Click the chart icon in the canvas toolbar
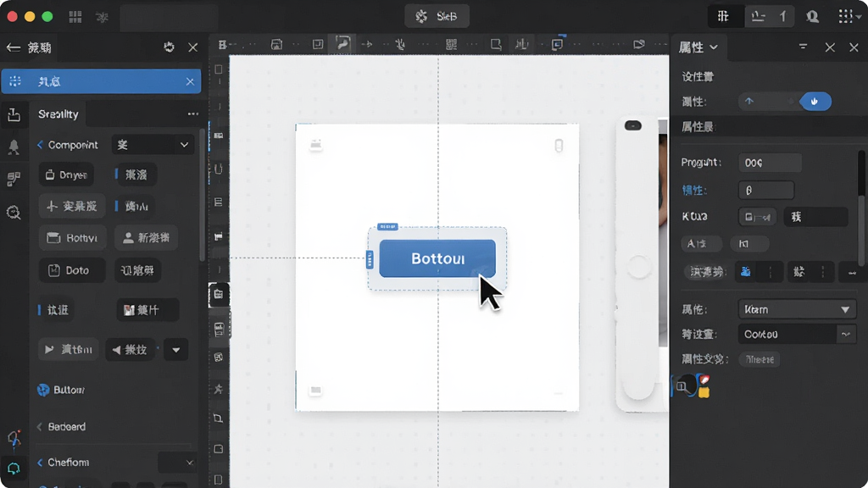This screenshot has height=488, width=868. [521, 44]
